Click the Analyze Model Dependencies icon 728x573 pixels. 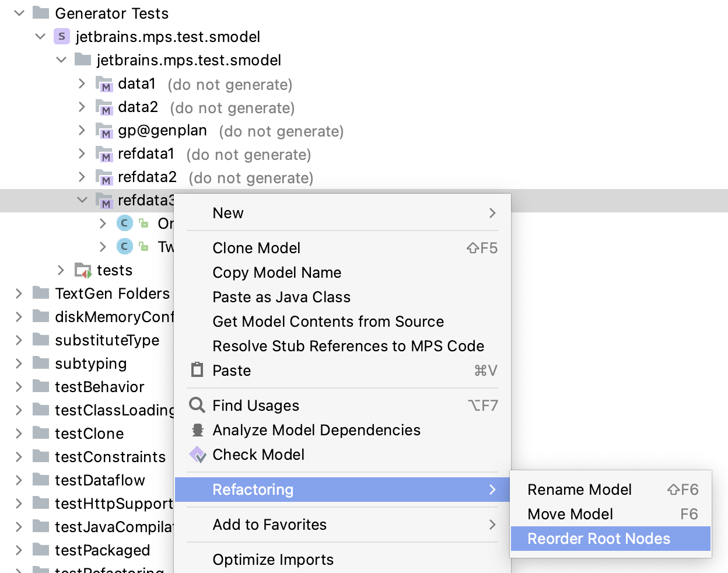pos(197,430)
